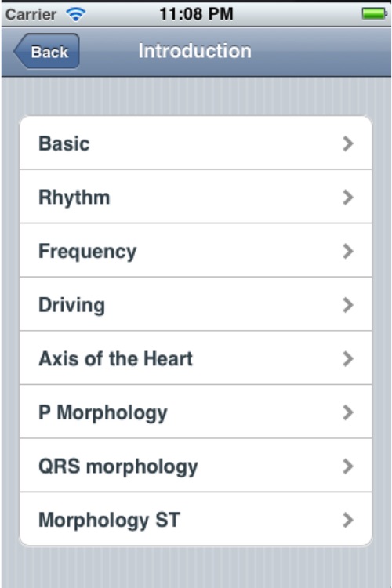Screen dimensions: 392x588
Task: Click the chevron arrow beside Basic
Action: coord(348,143)
